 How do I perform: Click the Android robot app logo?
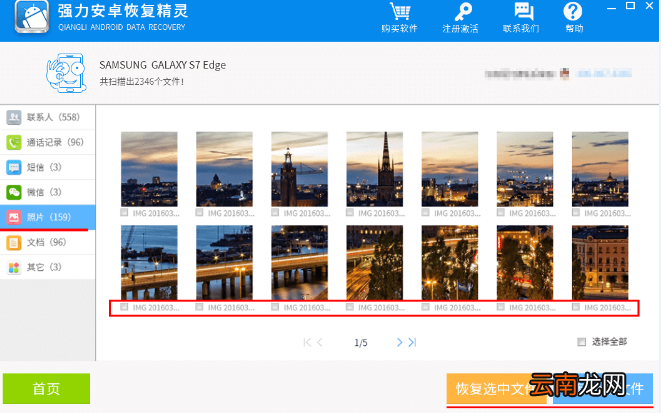coord(32,17)
